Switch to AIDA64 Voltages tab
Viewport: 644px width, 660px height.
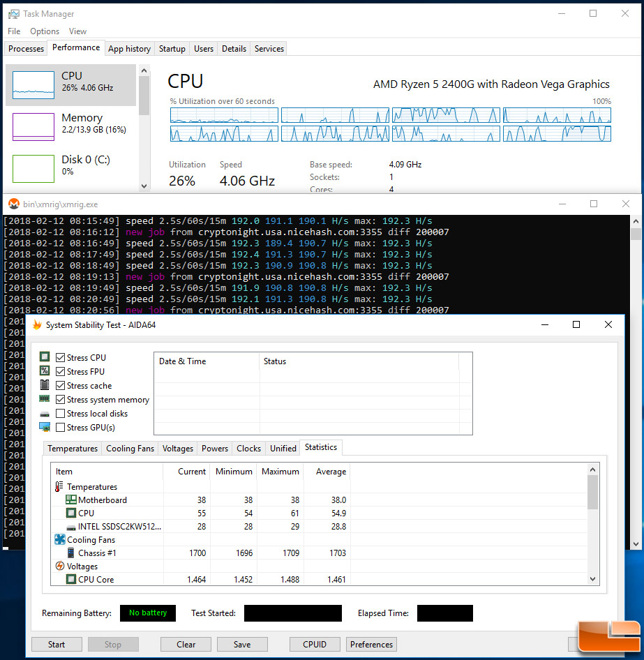[x=178, y=449]
